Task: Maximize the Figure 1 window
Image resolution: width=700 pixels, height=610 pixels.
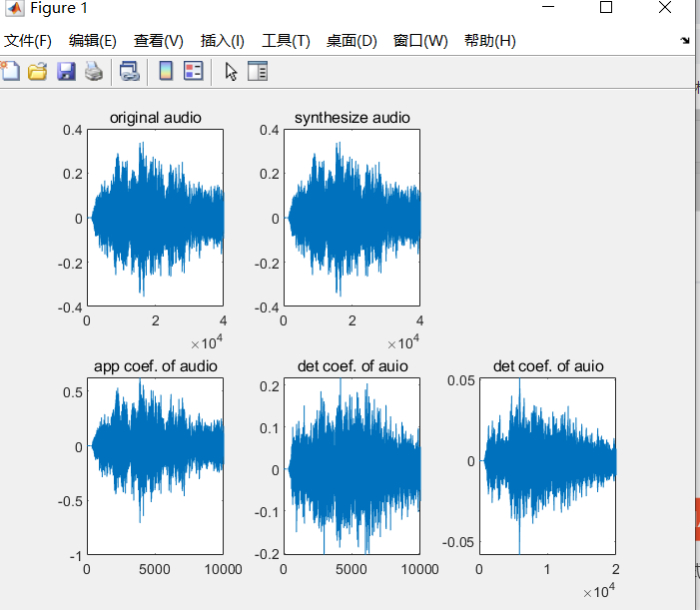Action: coord(606,7)
